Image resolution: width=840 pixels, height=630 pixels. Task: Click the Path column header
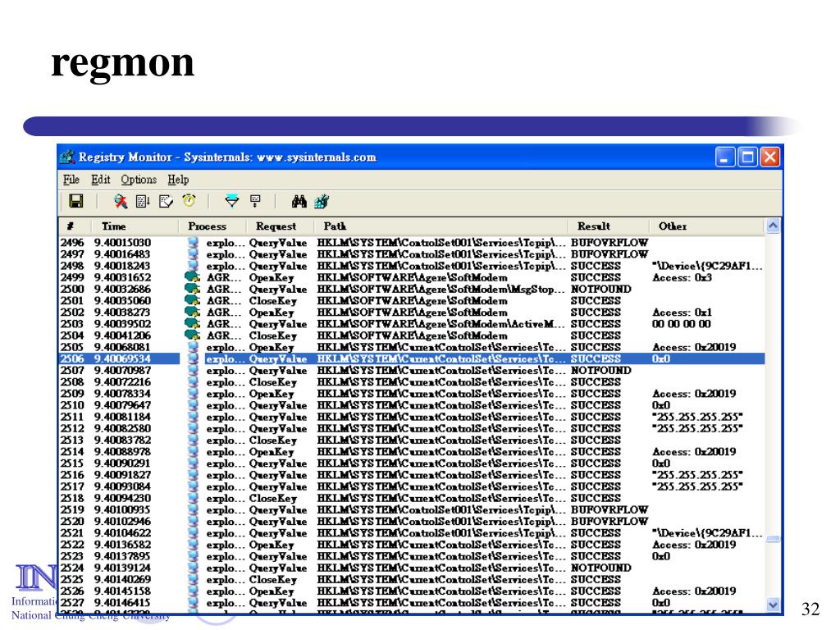coord(441,226)
